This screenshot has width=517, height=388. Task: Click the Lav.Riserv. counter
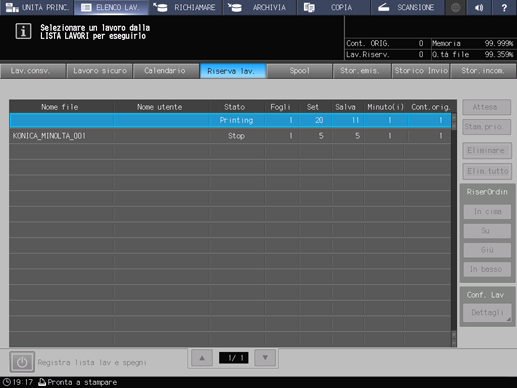click(x=385, y=55)
